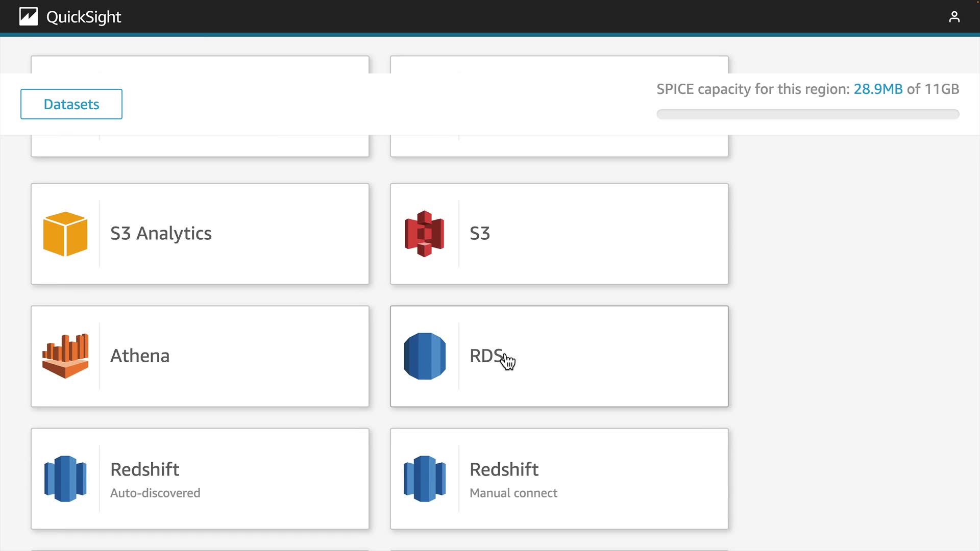Click the orange Athena icon

(65, 356)
